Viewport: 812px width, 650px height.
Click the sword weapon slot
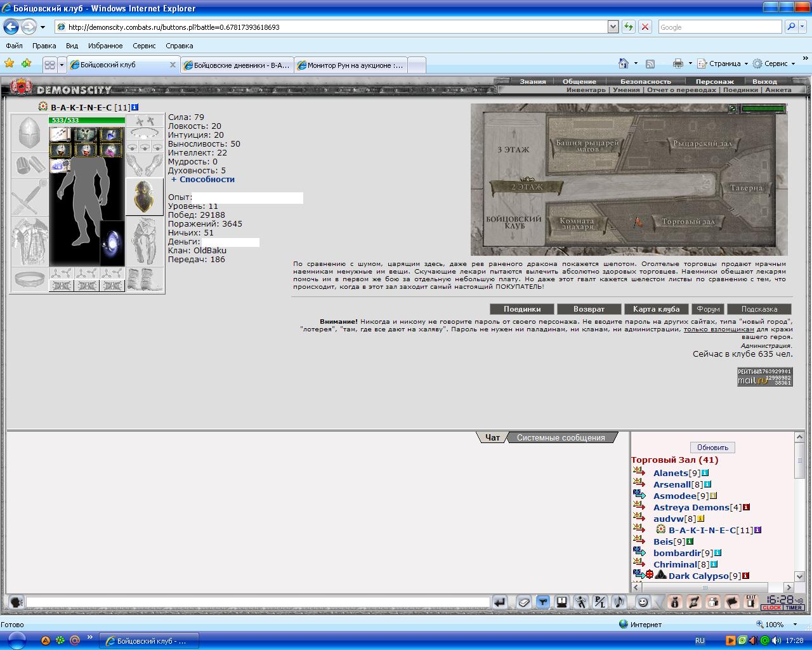(x=29, y=197)
